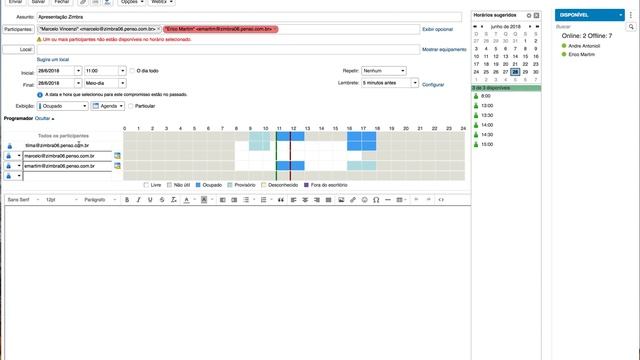Open the Repetir Nenhum dropdown

pos(384,71)
